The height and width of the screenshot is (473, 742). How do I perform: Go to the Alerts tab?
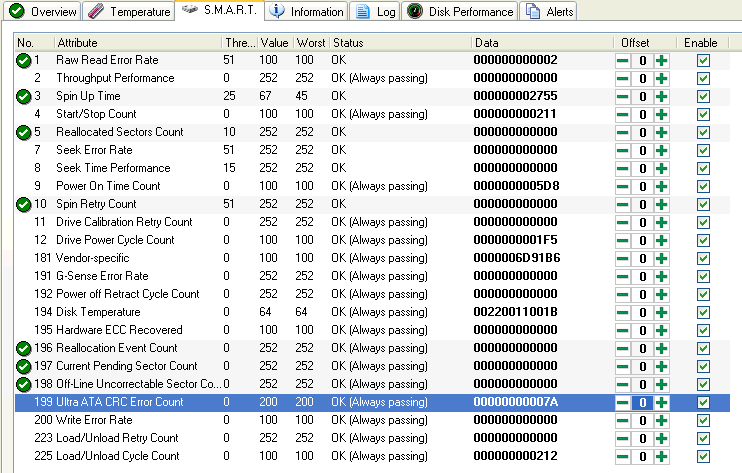548,11
